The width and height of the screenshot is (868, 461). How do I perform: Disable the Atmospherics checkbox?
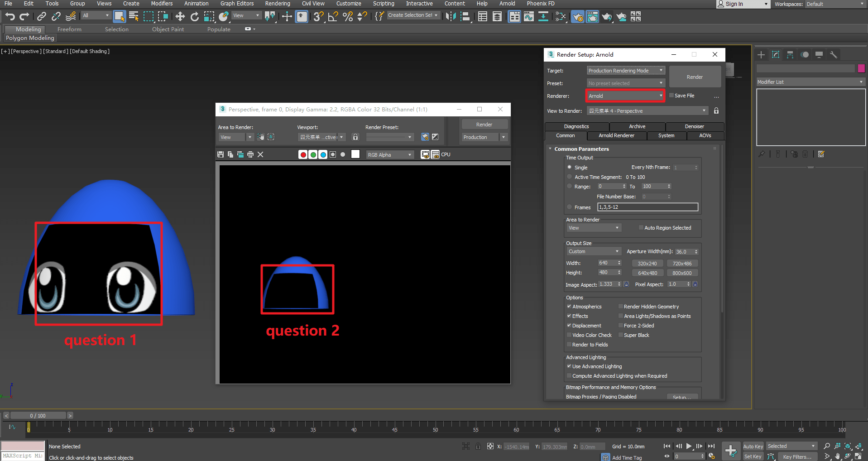tap(569, 307)
